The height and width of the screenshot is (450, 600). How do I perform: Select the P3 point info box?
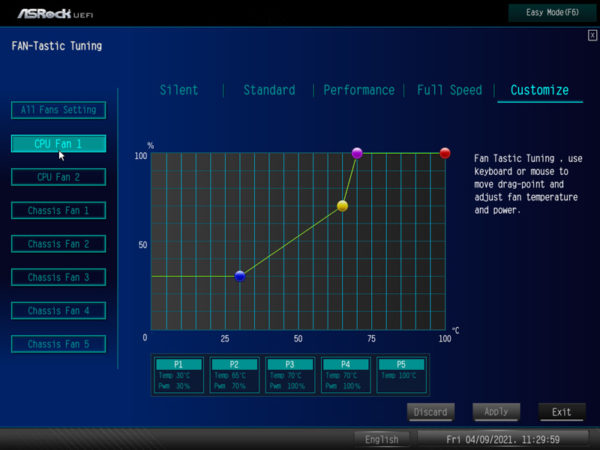pyautogui.click(x=290, y=375)
